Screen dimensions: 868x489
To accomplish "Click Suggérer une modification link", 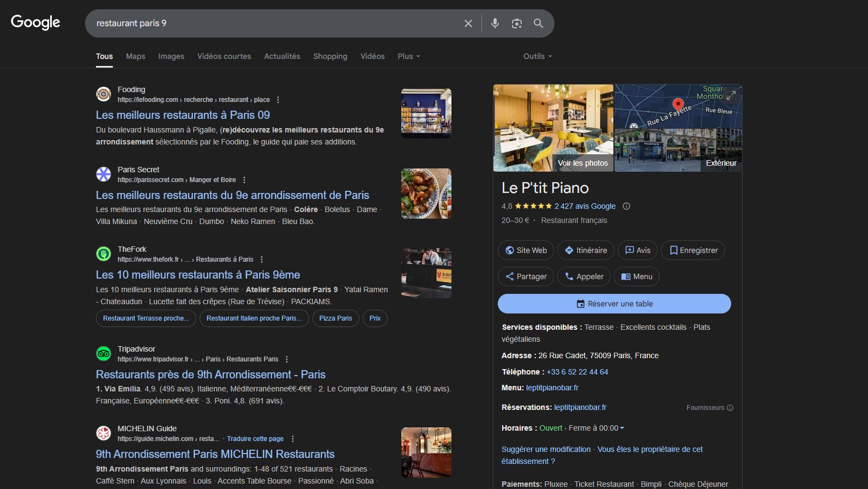I will (x=546, y=449).
